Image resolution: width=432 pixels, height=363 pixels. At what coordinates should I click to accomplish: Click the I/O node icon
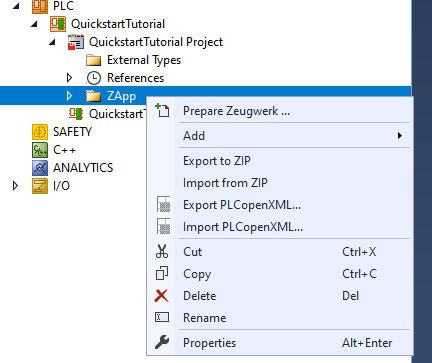40,186
